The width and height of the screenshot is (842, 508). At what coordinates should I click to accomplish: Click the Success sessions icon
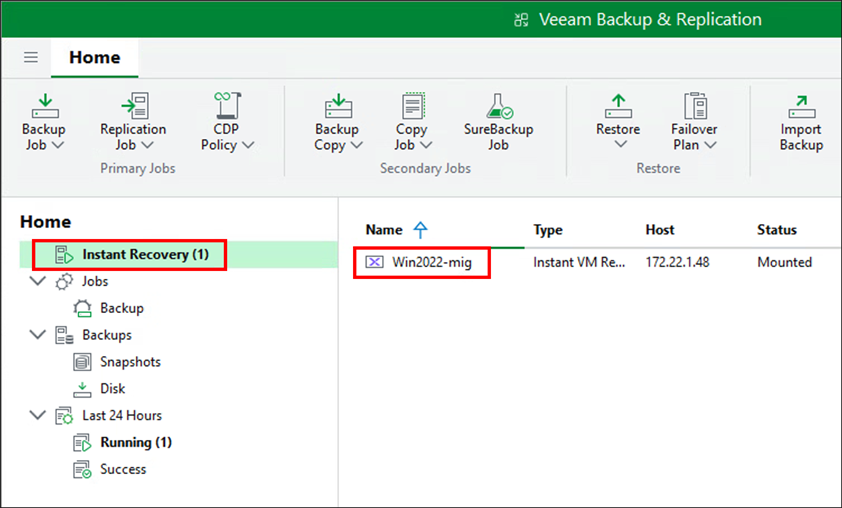[x=82, y=470]
